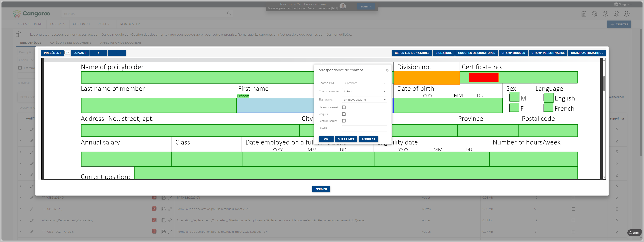
Task: Expand the Signataire dropdown
Action: click(x=364, y=100)
